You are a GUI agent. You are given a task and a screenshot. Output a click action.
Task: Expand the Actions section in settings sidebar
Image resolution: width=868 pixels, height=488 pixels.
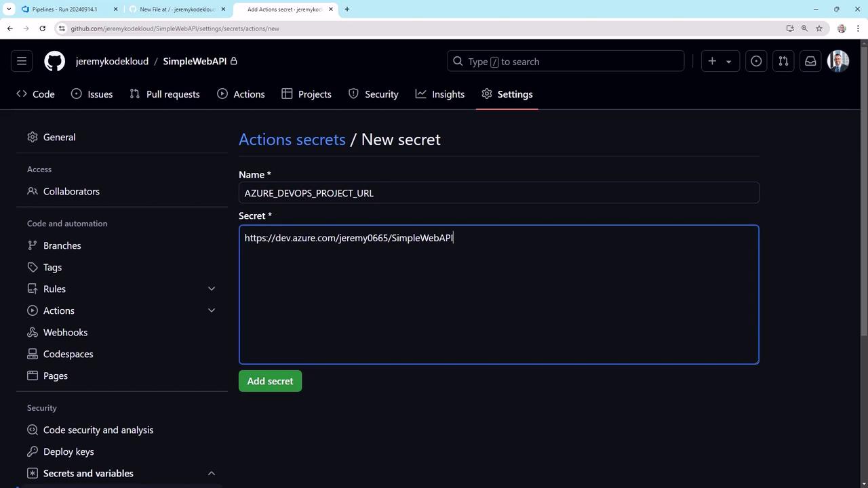tap(122, 310)
